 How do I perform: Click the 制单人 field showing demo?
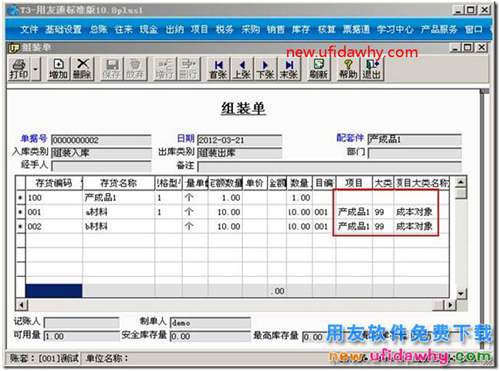[210, 323]
